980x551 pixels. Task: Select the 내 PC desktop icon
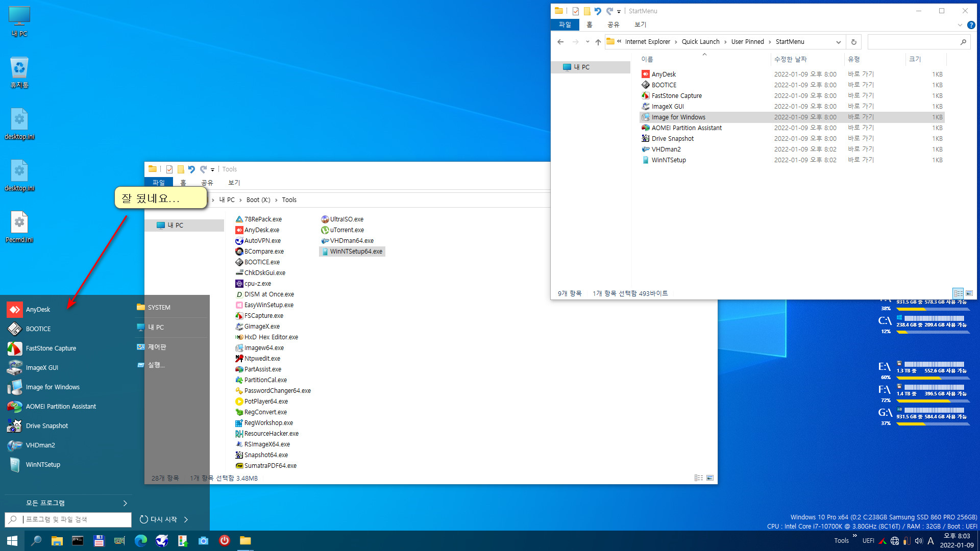point(19,21)
